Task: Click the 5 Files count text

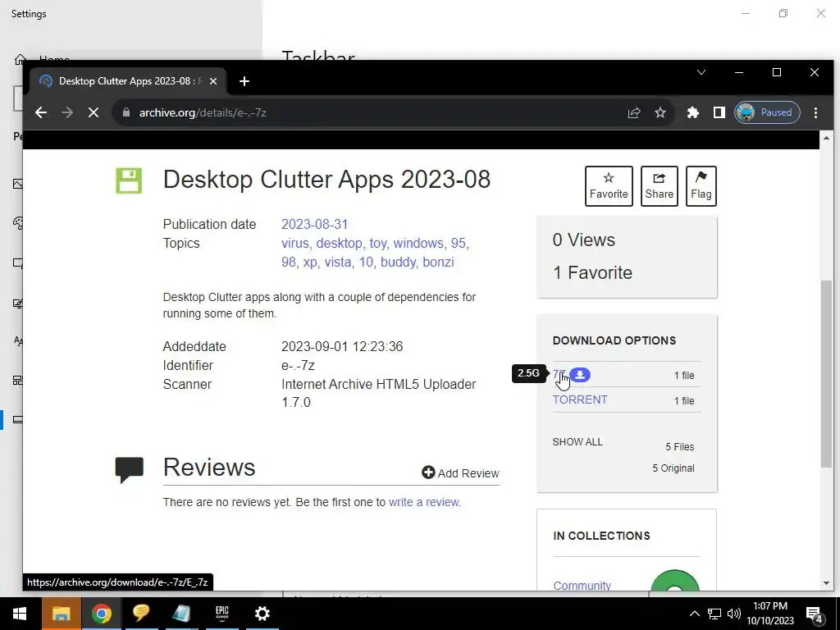Action: point(679,447)
